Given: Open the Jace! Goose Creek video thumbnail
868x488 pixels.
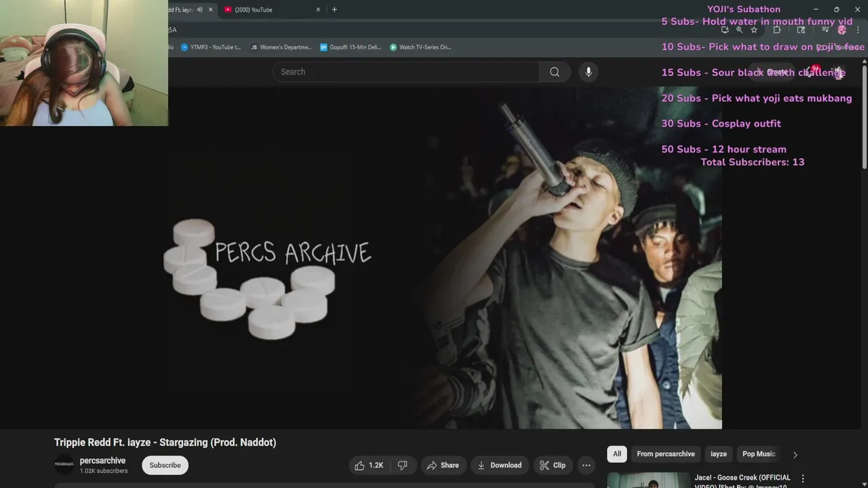Looking at the screenshot, I should click(649, 481).
